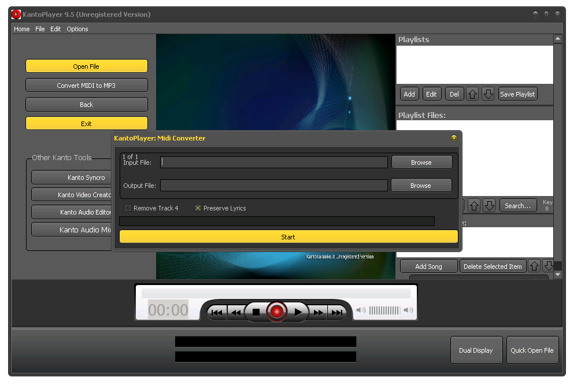The width and height of the screenshot is (581, 392).
Task: Stop playback with the square button
Action: coord(256,312)
